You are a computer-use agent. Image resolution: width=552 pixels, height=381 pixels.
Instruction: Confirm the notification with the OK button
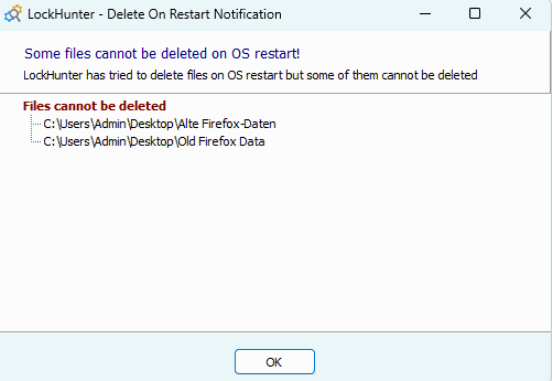[x=275, y=362]
